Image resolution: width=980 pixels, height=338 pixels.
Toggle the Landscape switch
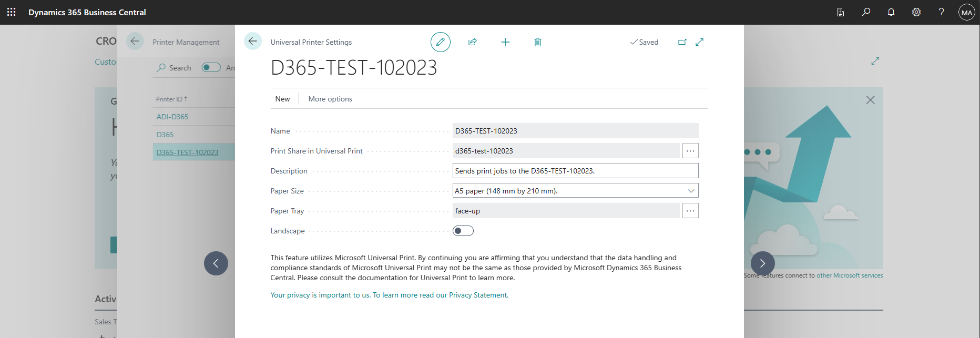(x=463, y=231)
